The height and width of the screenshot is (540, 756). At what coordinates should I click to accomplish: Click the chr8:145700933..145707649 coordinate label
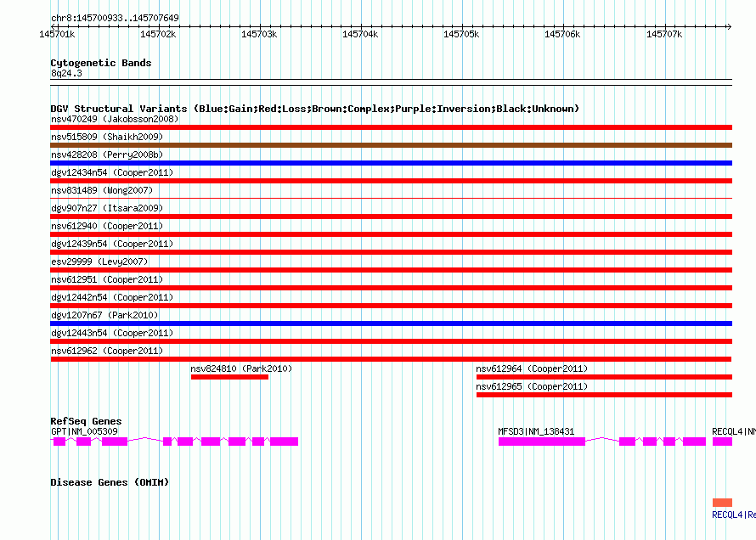tap(115, 18)
